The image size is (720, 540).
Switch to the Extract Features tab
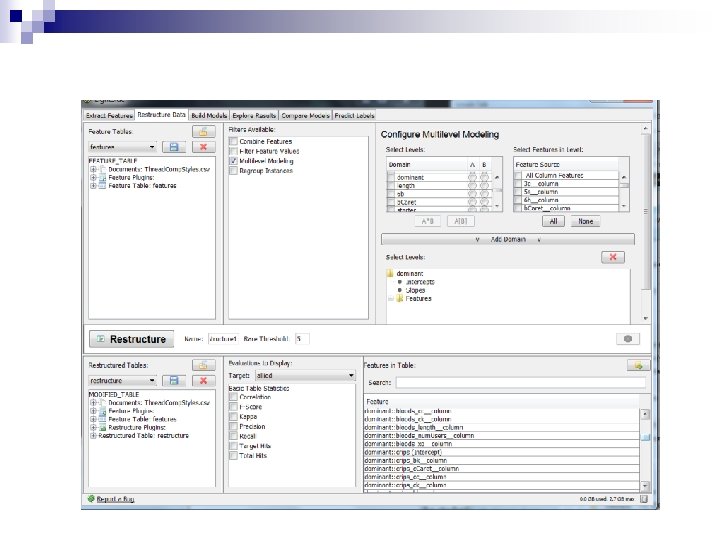[x=109, y=115]
